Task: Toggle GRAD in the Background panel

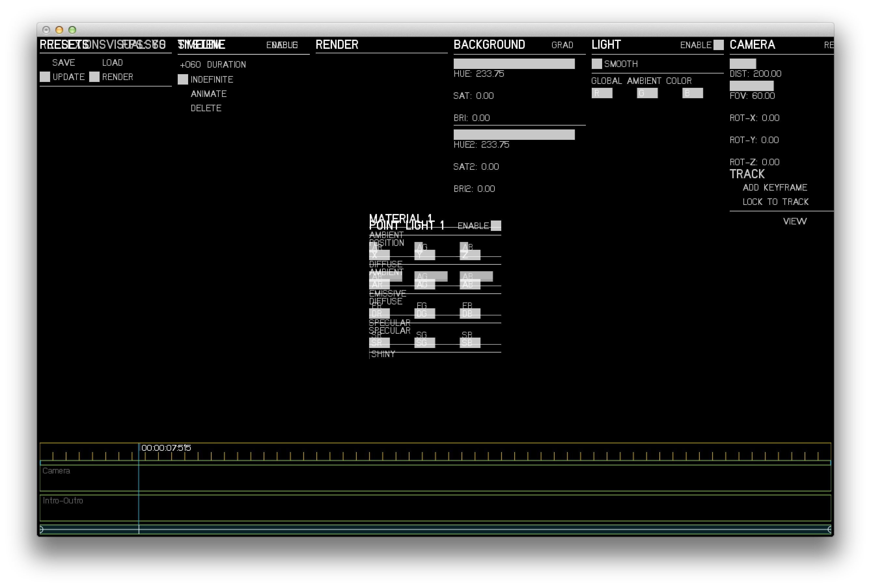Action: click(x=562, y=45)
